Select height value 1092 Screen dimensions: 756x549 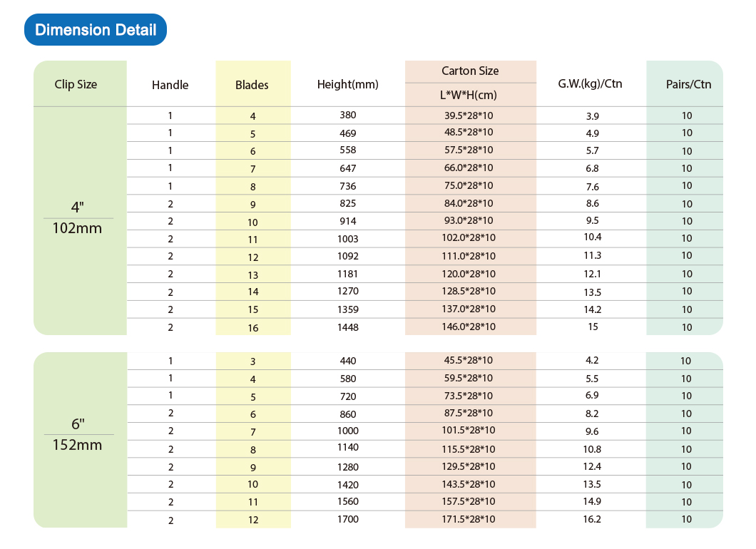[x=347, y=256]
